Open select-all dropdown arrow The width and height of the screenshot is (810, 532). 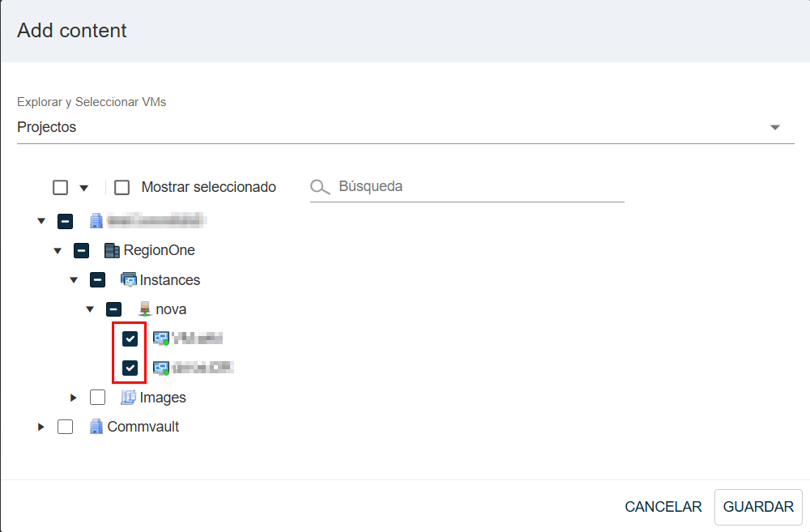(x=83, y=189)
